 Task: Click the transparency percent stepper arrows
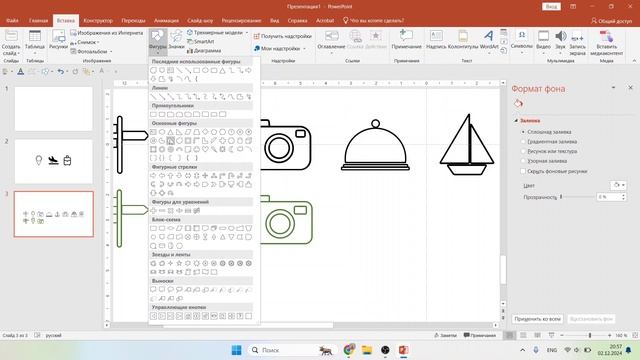pos(623,197)
